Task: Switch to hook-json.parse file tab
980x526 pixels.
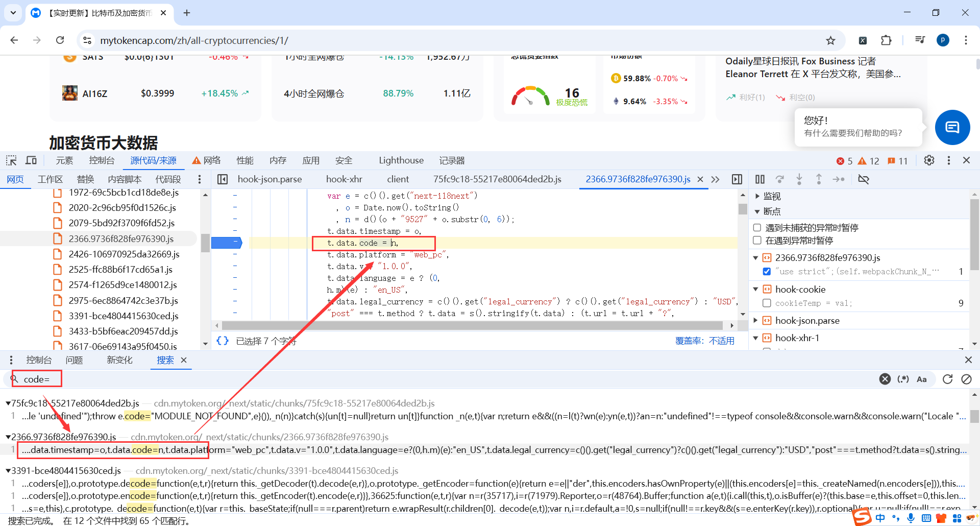Action: pos(269,179)
